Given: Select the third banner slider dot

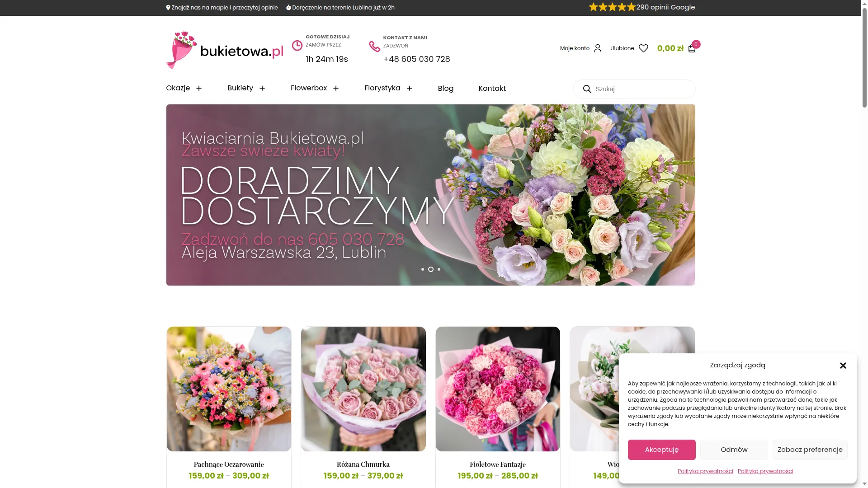Looking at the screenshot, I should 439,269.
